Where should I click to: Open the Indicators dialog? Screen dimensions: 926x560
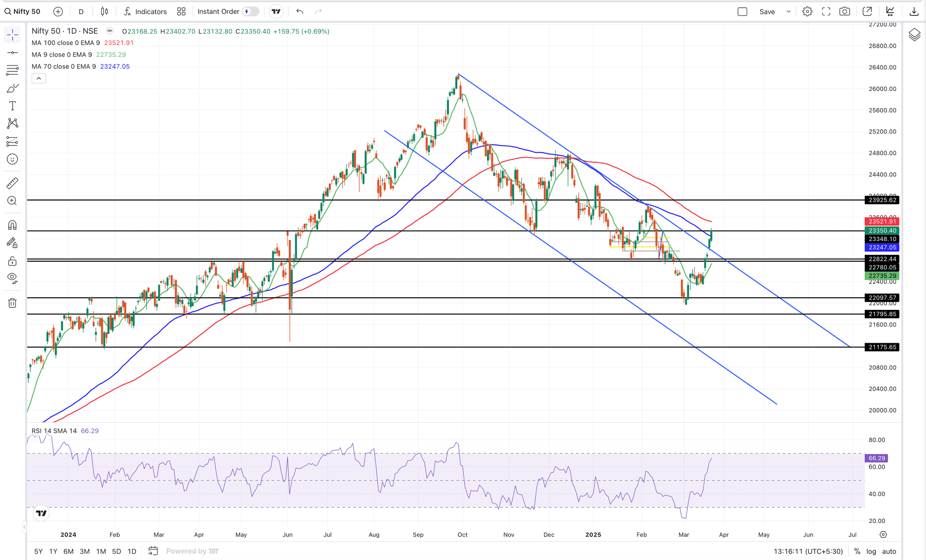coord(145,12)
